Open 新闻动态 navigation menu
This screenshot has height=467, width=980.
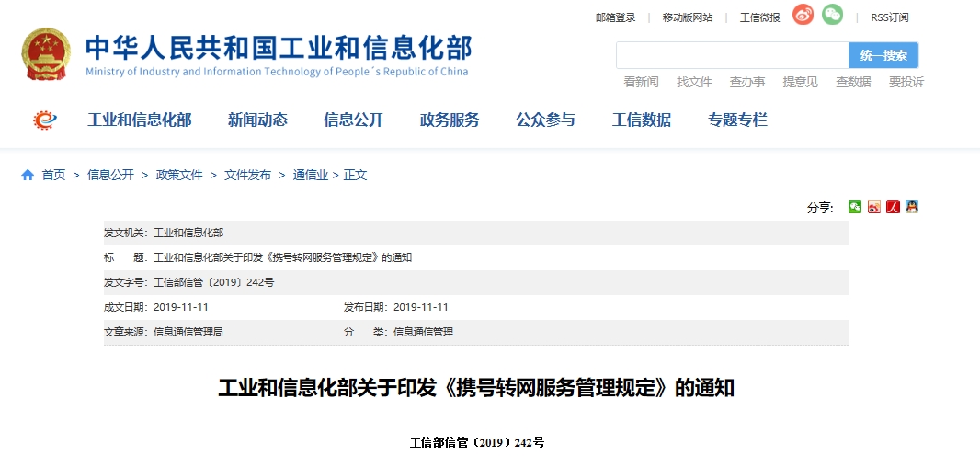[x=257, y=120]
